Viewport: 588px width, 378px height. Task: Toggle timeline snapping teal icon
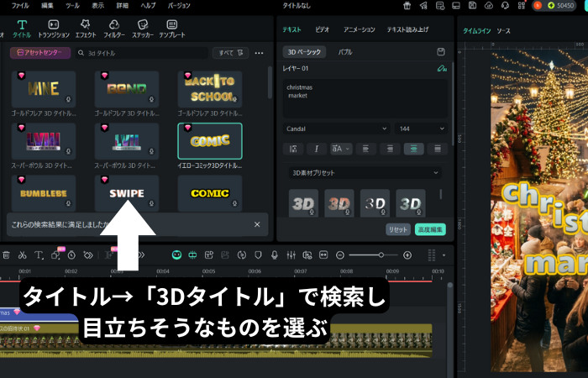pyautogui.click(x=192, y=255)
